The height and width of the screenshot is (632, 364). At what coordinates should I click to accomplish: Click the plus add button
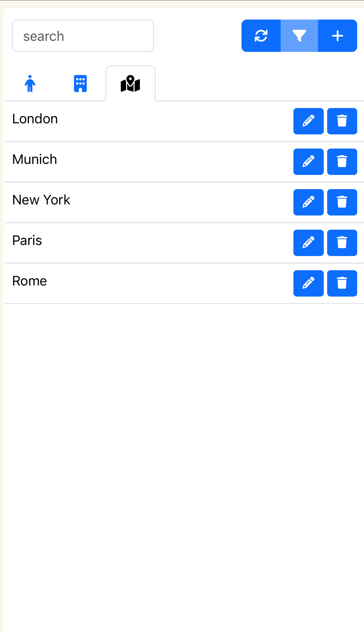(x=337, y=36)
